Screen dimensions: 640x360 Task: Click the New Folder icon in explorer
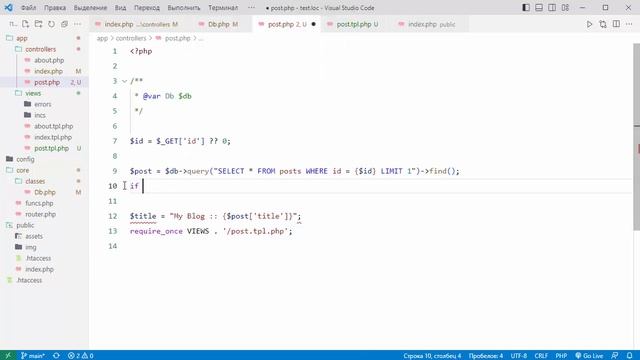click(38, 24)
